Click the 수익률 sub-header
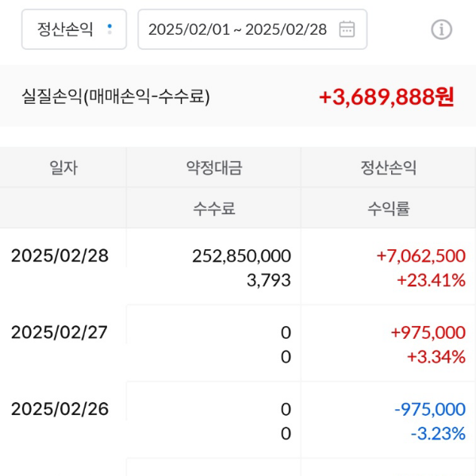This screenshot has width=476, height=476. click(x=388, y=209)
